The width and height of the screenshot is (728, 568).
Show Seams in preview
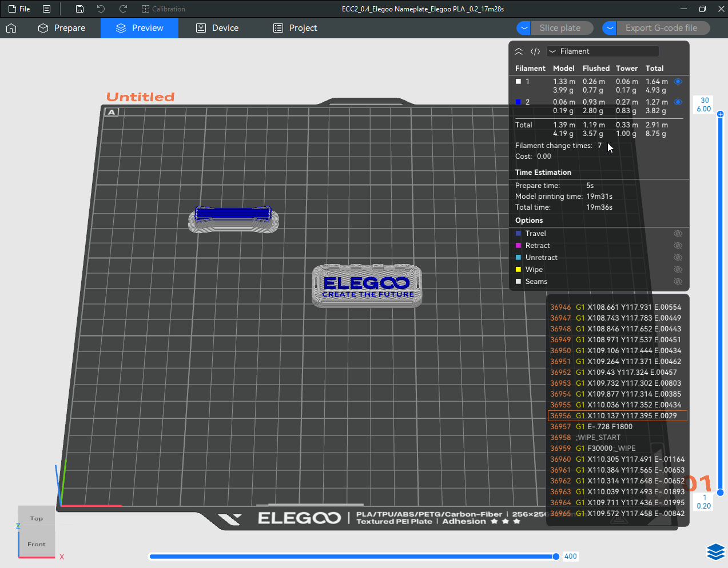coord(678,282)
